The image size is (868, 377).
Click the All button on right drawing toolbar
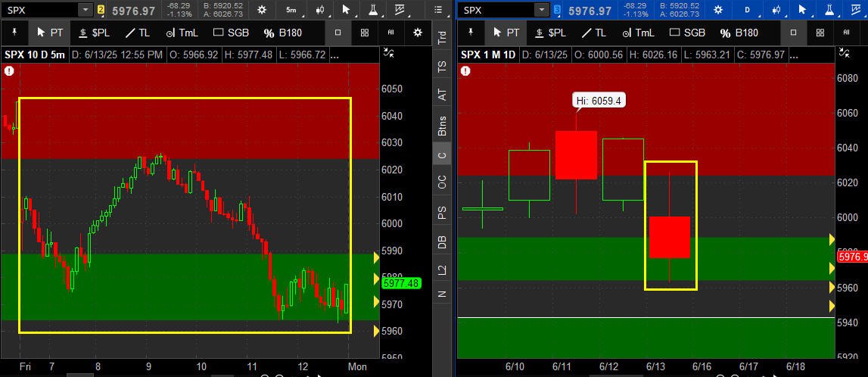846,33
